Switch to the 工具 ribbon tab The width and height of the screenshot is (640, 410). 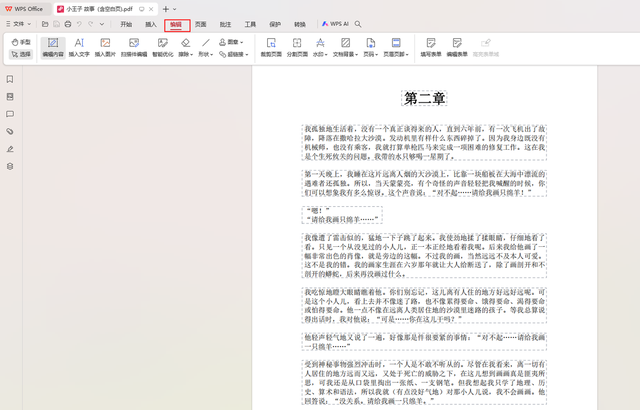click(250, 24)
